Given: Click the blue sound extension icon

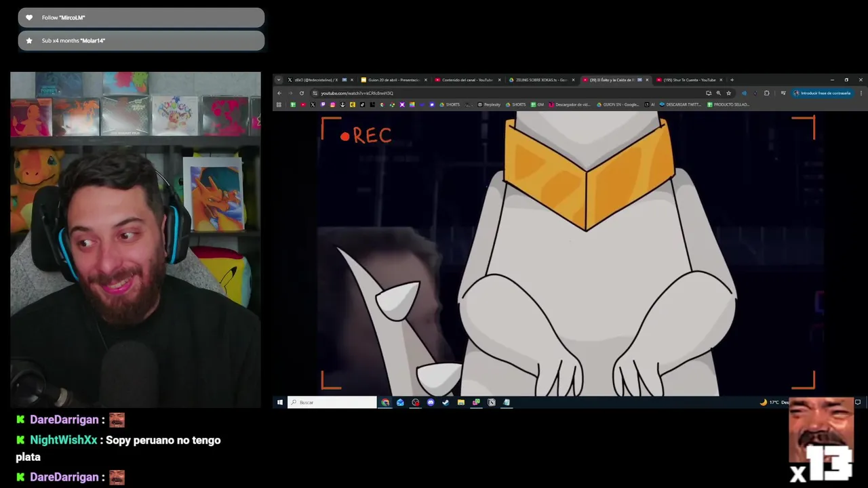Looking at the screenshot, I should pos(744,93).
